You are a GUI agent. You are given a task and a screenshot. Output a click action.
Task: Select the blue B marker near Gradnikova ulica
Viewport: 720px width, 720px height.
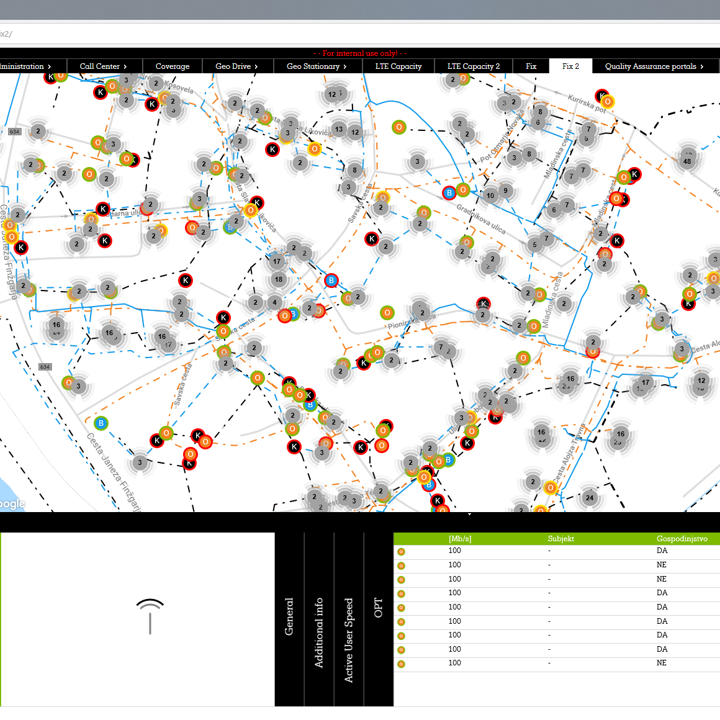449,192
